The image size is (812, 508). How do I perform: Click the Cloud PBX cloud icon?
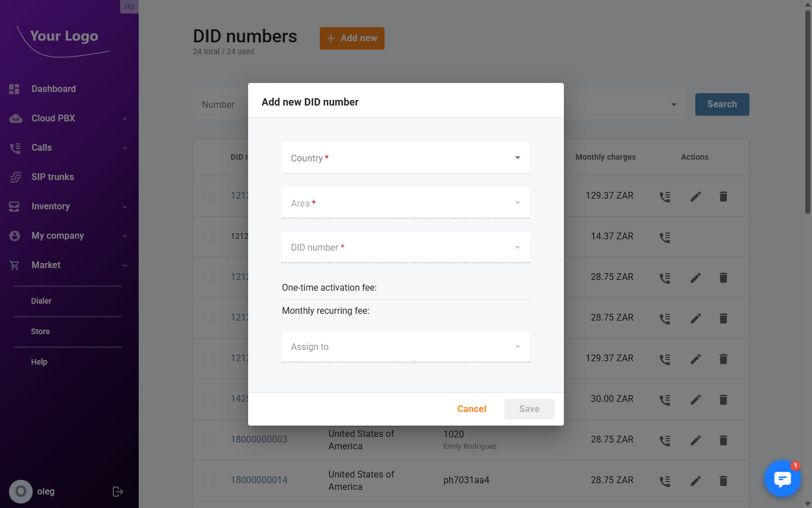click(x=15, y=118)
